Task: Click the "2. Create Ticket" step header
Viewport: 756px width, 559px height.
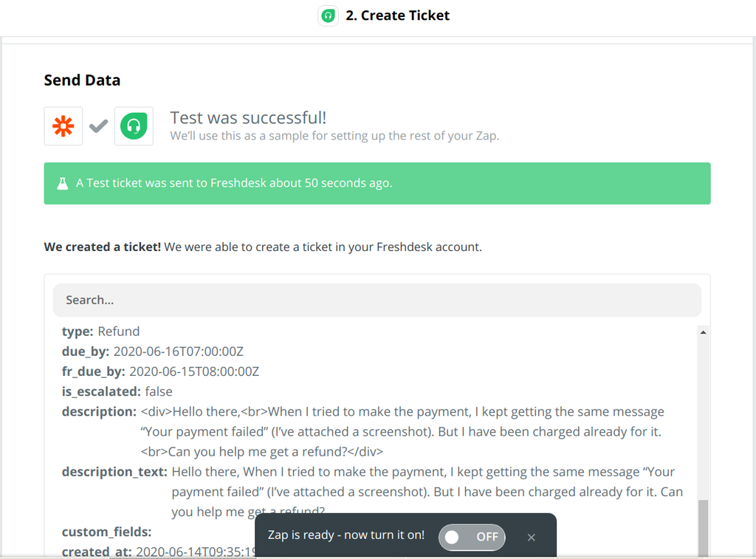Action: click(x=397, y=16)
